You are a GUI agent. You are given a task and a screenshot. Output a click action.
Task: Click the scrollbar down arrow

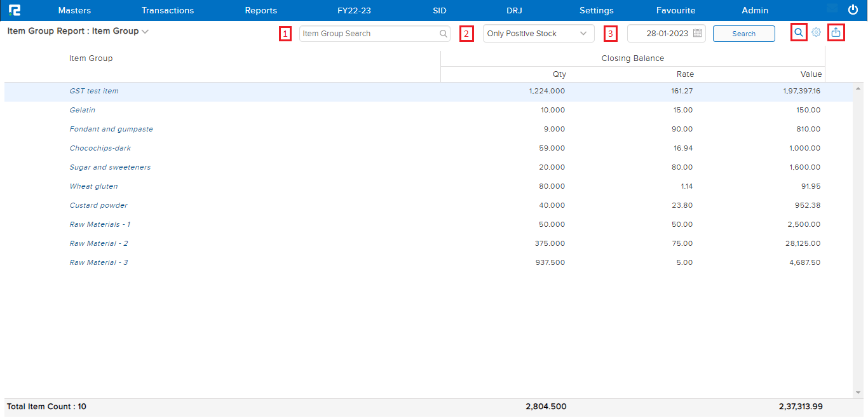click(x=858, y=393)
